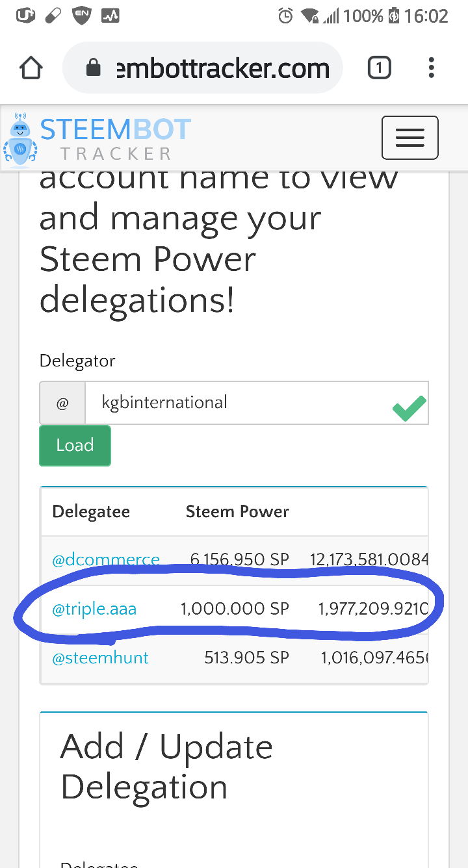
Task: Select the 1,977,209.9210 value
Action: [372, 609]
